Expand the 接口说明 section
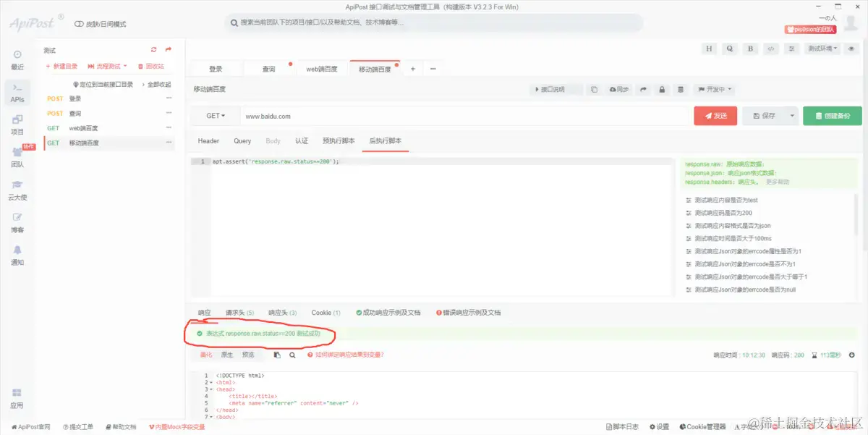Viewport: 868px width, 435px height. [556, 90]
